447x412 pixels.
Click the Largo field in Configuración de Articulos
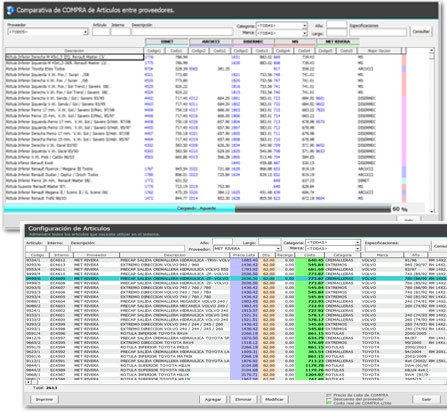pyautogui.click(x=269, y=242)
